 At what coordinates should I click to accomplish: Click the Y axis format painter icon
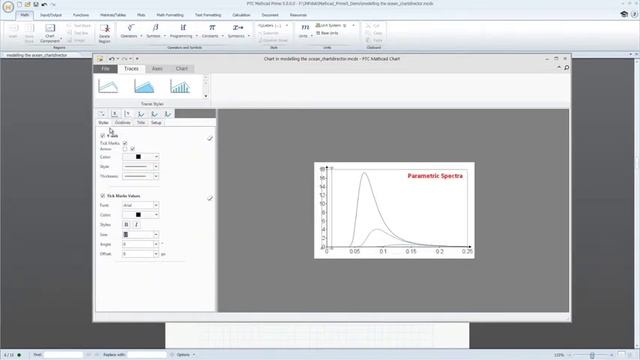click(x=210, y=138)
